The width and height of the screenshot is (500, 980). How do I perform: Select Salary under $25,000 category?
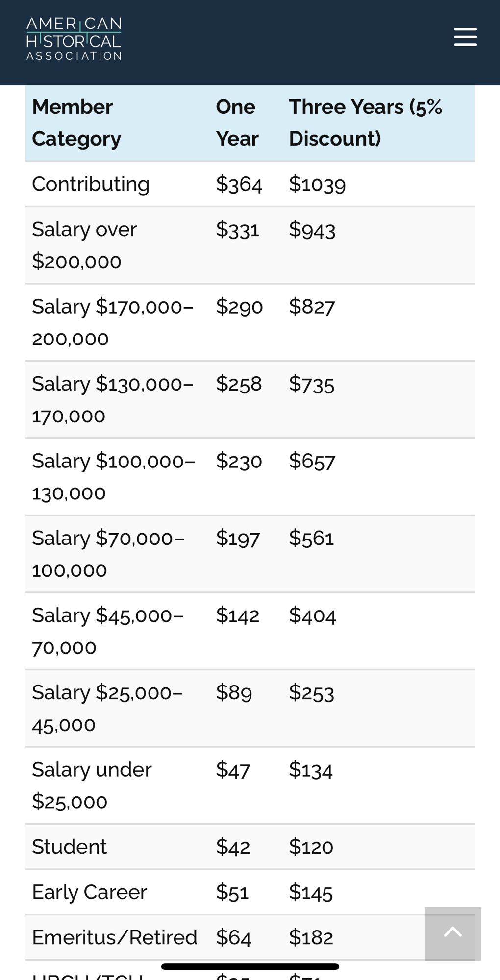(x=92, y=785)
